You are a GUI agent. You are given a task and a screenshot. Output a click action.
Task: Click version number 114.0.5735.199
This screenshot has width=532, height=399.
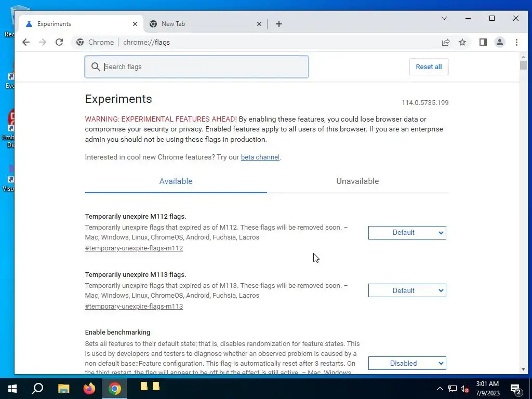(x=425, y=102)
